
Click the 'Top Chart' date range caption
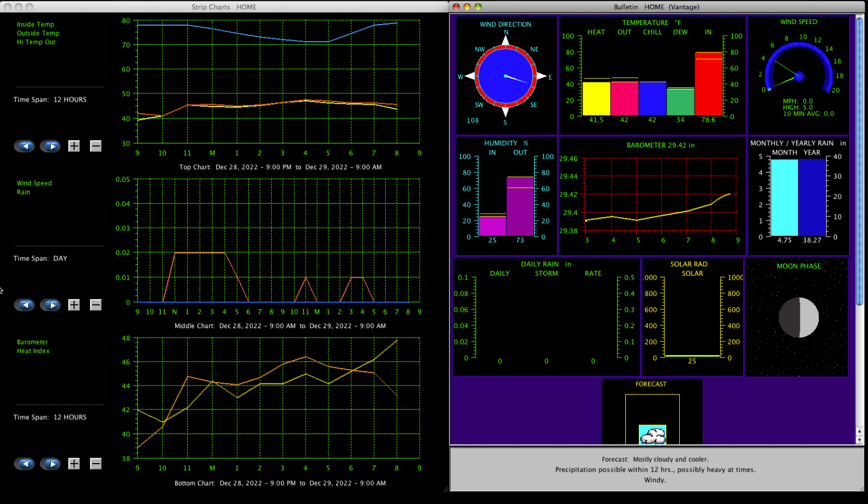pyautogui.click(x=280, y=167)
